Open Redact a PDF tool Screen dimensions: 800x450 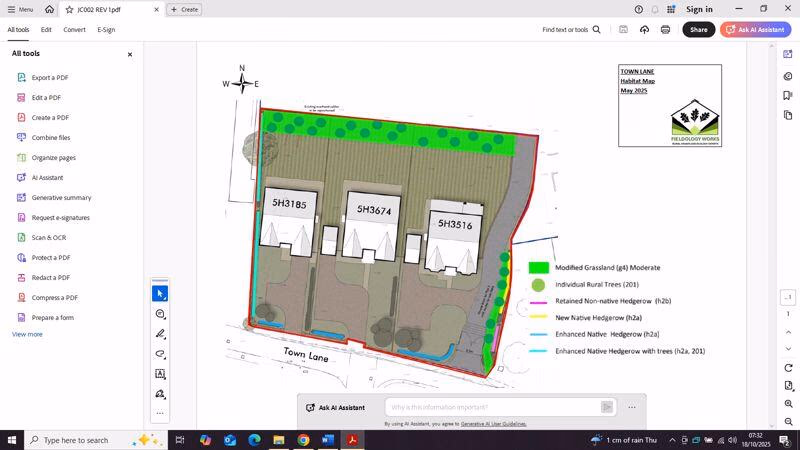pos(50,277)
